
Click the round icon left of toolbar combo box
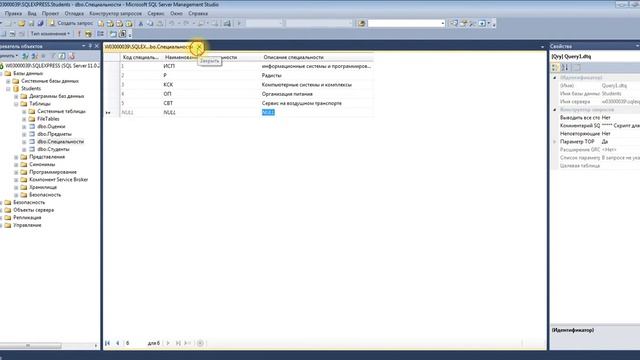362,24
